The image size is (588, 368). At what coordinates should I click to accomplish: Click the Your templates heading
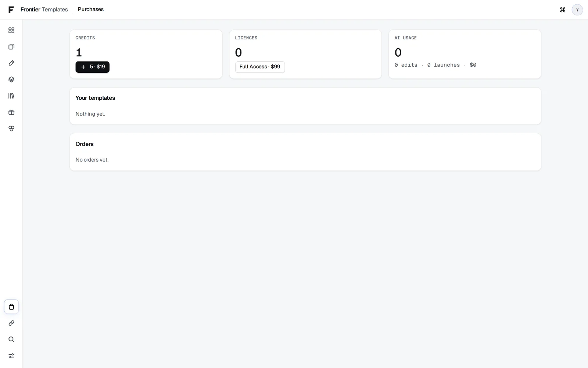(96, 98)
